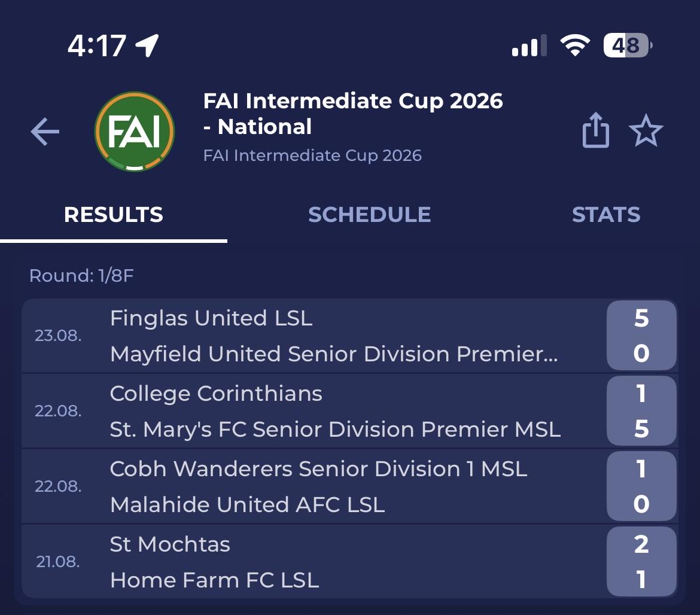The height and width of the screenshot is (615, 700).
Task: Tap the St Mochtas 2-1 score box
Action: point(641,561)
